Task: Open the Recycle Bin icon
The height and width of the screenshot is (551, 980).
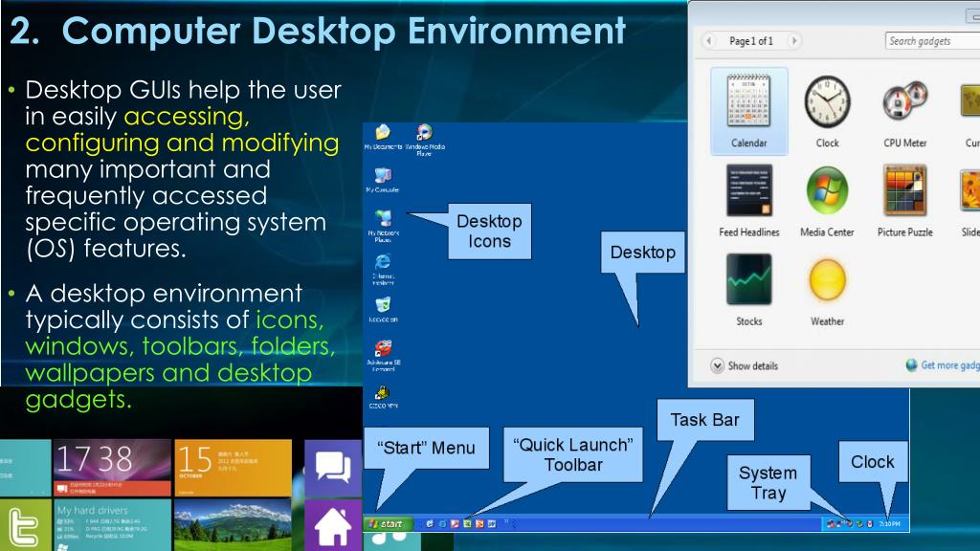Action: [x=383, y=310]
